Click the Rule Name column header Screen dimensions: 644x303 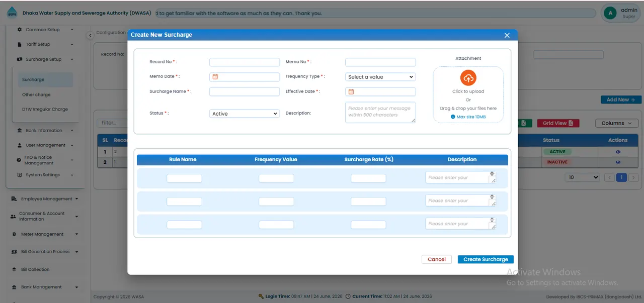click(183, 159)
